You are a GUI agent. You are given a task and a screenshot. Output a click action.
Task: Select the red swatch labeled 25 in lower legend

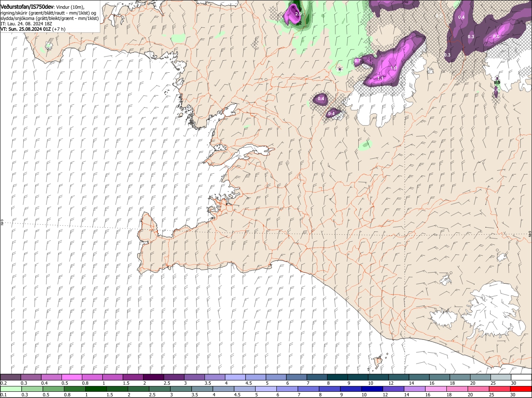(500, 389)
